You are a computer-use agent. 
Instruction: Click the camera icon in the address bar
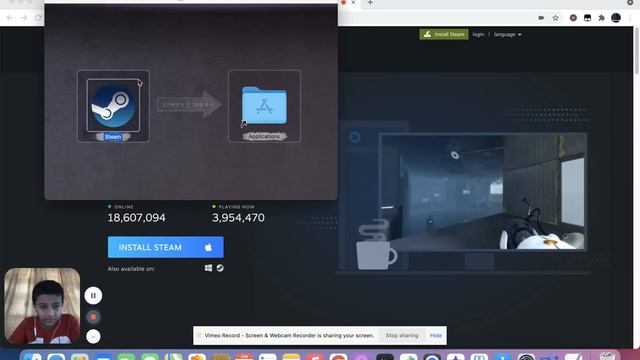click(541, 18)
